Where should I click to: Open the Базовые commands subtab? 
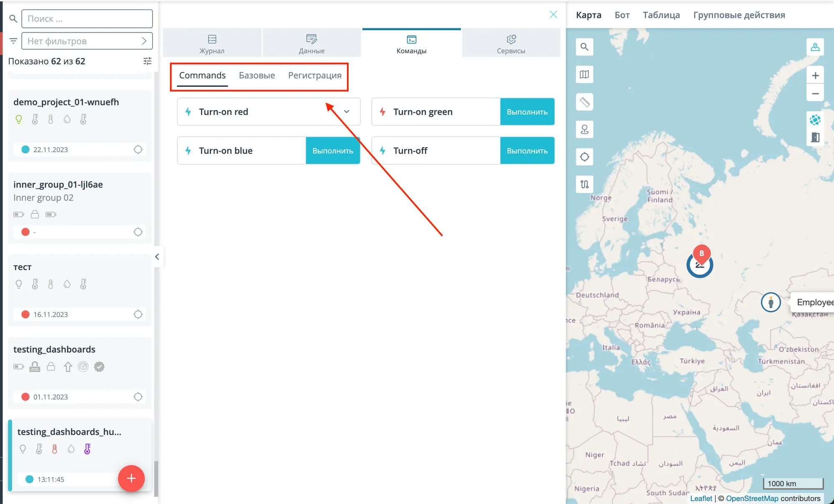257,75
